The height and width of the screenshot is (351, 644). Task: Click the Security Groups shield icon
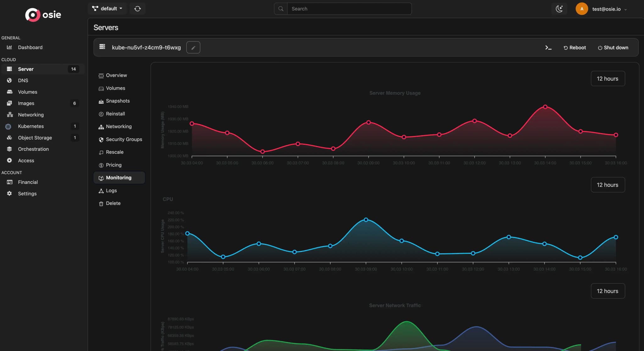101,139
